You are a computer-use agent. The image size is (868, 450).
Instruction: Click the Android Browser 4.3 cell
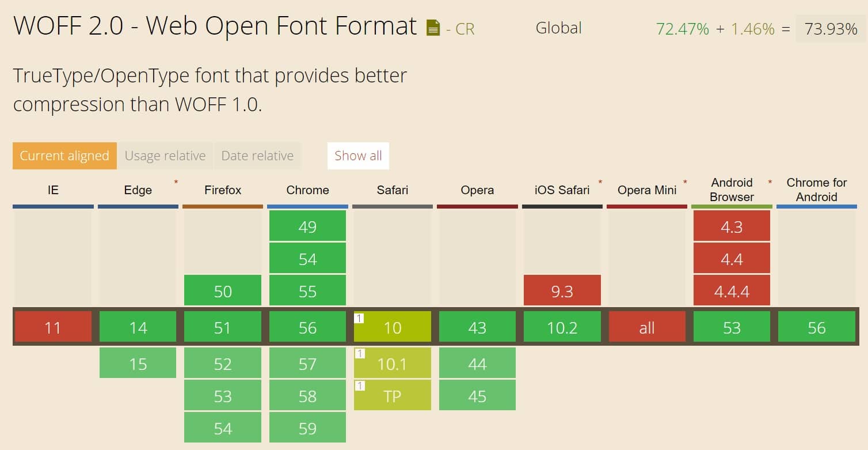coord(732,227)
